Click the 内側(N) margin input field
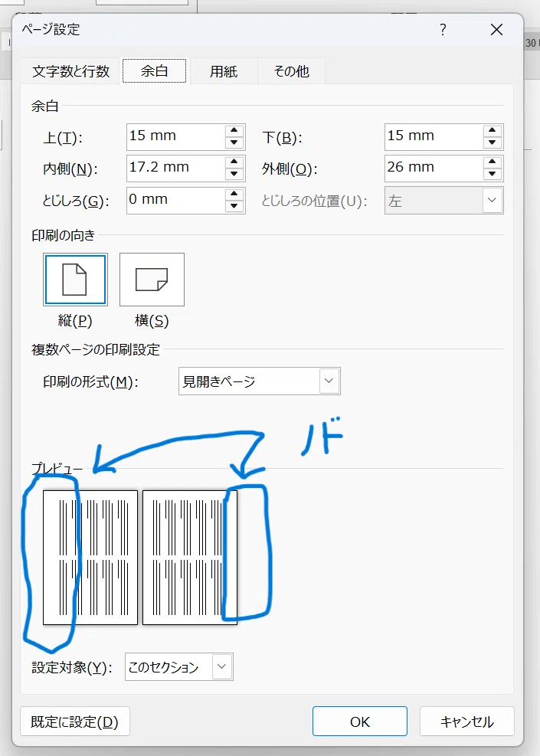This screenshot has height=756, width=540. [175, 169]
